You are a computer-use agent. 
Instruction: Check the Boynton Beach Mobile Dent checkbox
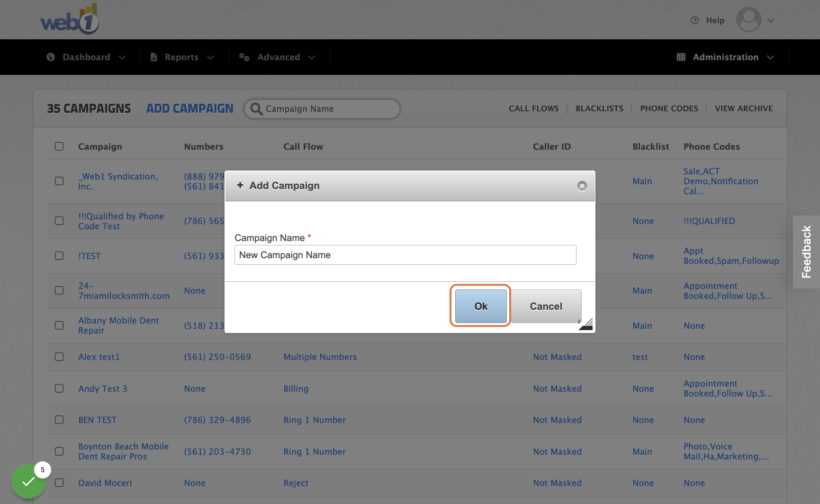pyautogui.click(x=59, y=451)
